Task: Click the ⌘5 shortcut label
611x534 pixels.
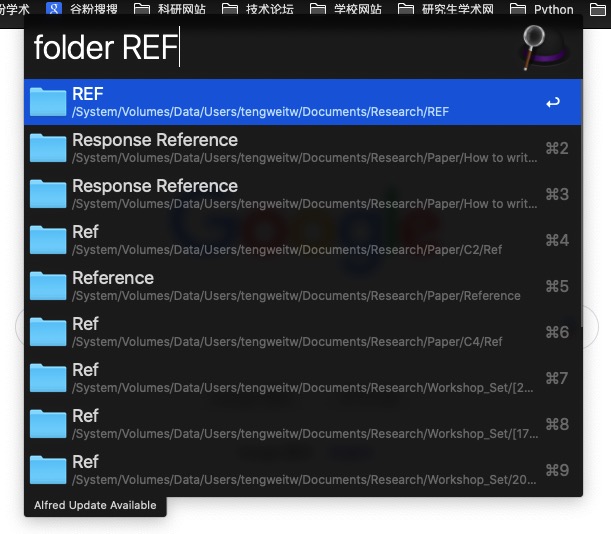Action: click(557, 286)
